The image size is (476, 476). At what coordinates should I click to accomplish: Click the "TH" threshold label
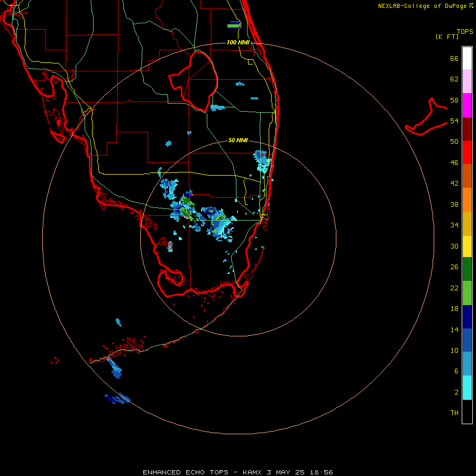point(454,413)
